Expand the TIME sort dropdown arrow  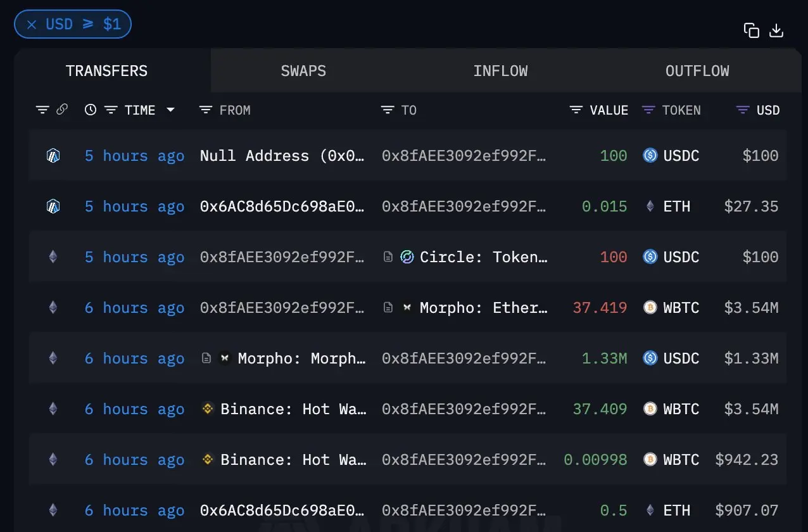pos(170,110)
